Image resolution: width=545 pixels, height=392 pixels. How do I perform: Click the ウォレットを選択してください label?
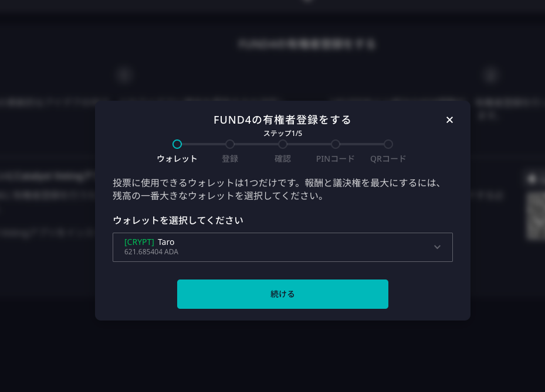point(178,220)
